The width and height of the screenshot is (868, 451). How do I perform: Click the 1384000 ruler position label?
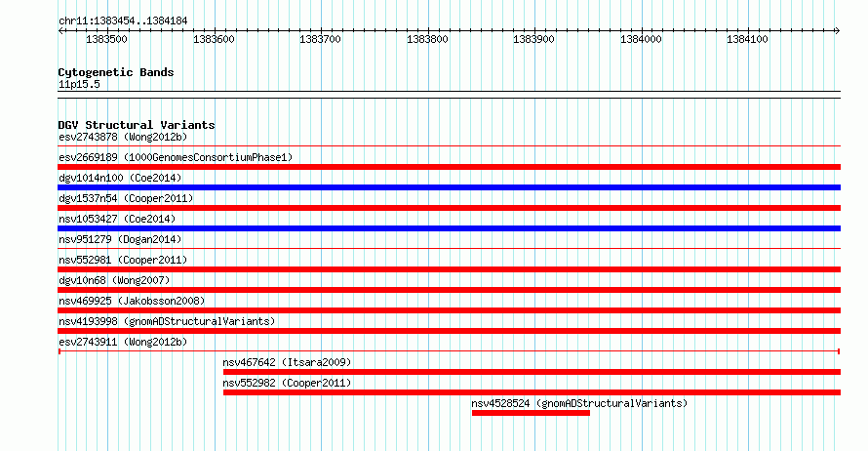tap(641, 39)
